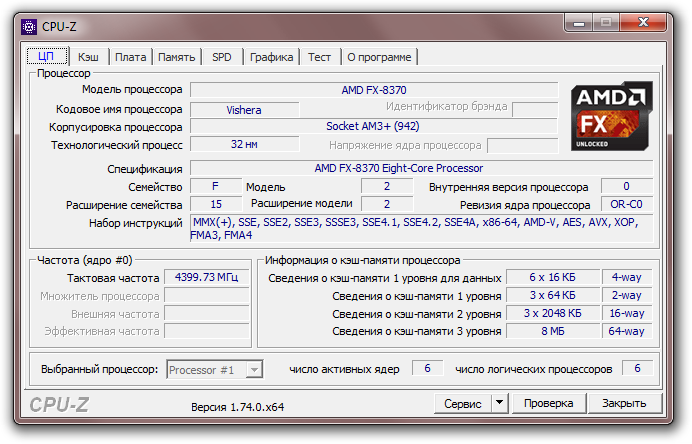The width and height of the screenshot is (692, 444).
Task: Expand the Processor #1 selection combo box
Action: (x=254, y=370)
